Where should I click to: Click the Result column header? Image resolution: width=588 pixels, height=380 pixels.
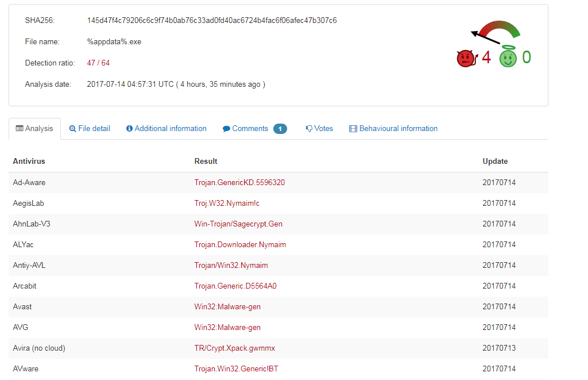point(206,161)
